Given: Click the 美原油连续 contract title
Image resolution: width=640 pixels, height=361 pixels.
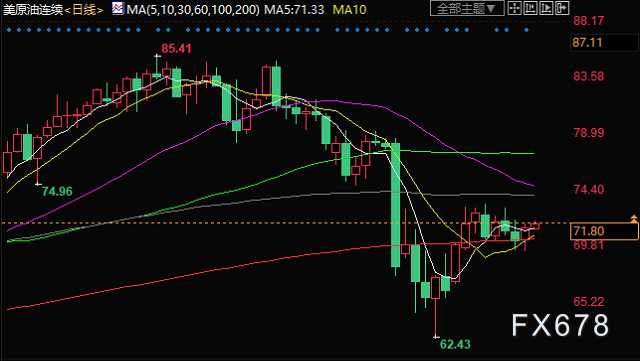Looking at the screenshot, I should pyautogui.click(x=33, y=9).
